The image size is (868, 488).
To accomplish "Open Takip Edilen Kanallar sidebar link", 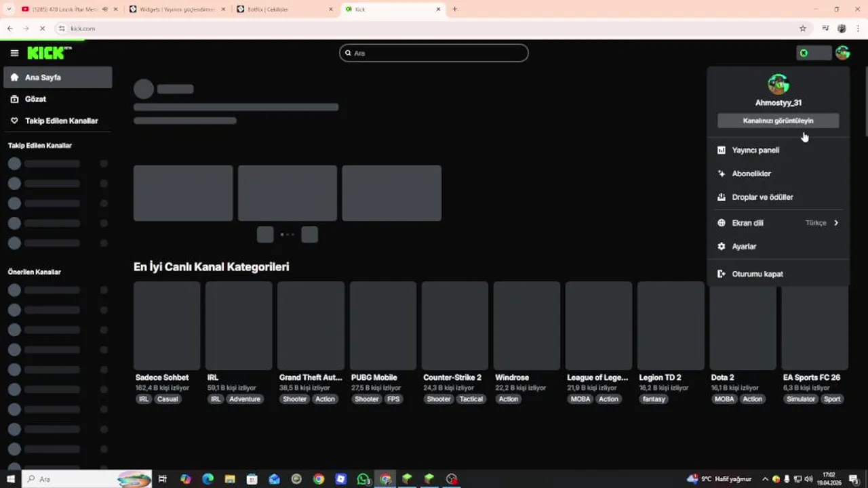I will [58, 121].
